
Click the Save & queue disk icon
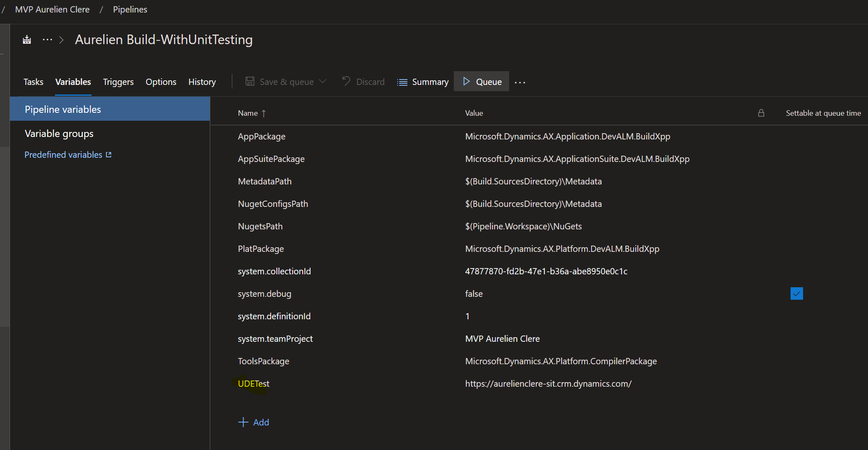tap(250, 82)
